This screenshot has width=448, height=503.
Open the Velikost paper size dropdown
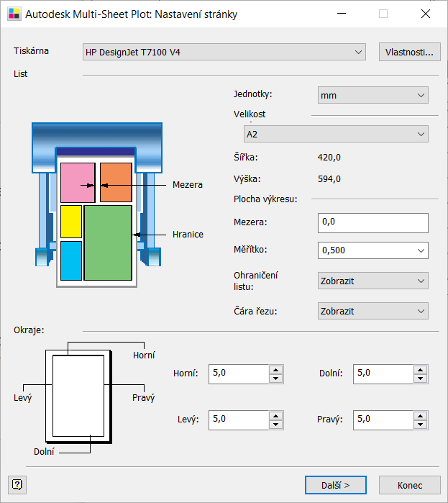[x=421, y=135]
